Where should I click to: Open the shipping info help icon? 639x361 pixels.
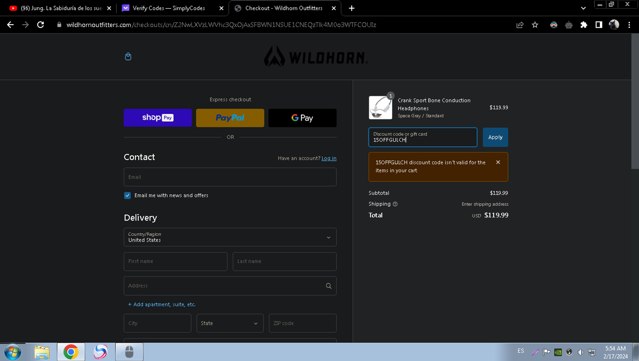coord(395,204)
